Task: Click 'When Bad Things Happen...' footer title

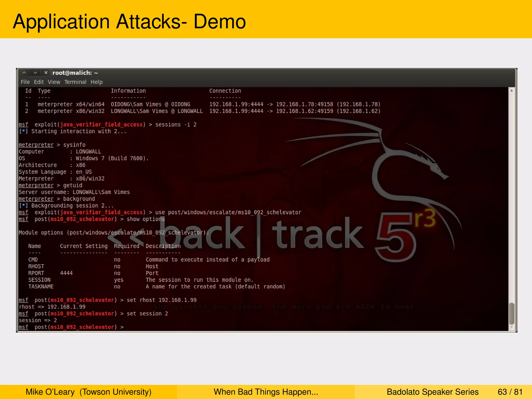Action: click(x=266, y=392)
